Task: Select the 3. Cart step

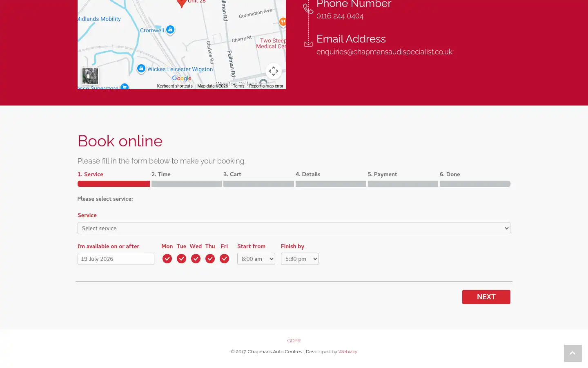Action: (x=232, y=174)
